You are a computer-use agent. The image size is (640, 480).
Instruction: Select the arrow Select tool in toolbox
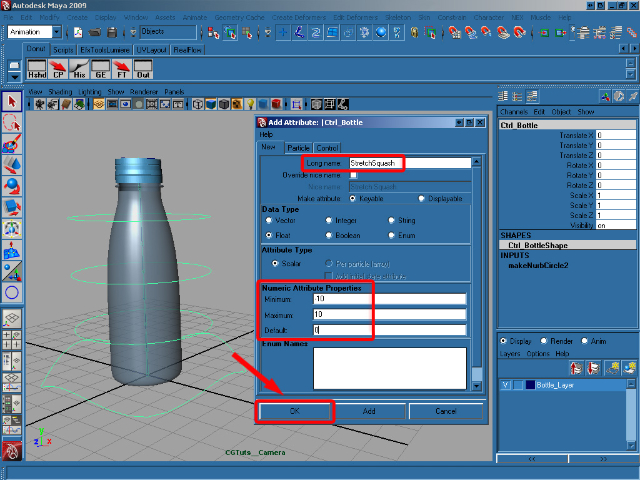tap(12, 102)
